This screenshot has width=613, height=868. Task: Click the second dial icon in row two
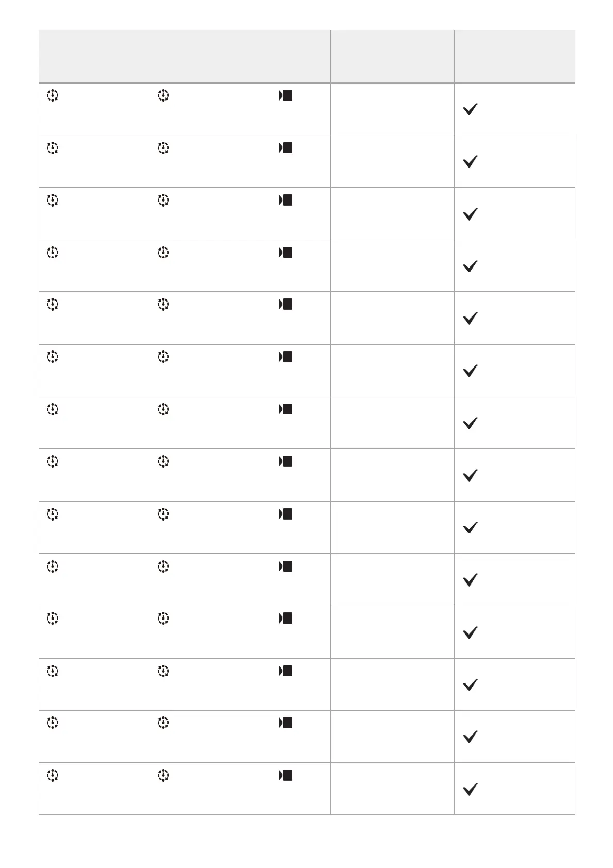click(x=163, y=148)
